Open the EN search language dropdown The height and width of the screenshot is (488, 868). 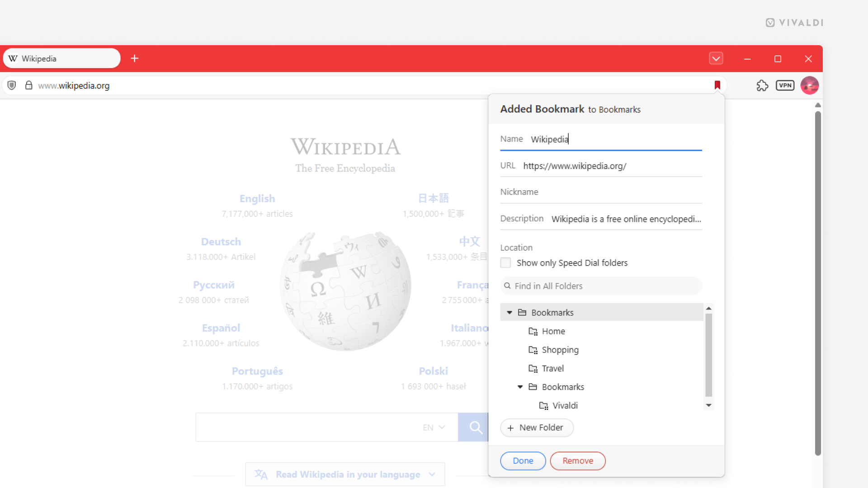click(434, 427)
